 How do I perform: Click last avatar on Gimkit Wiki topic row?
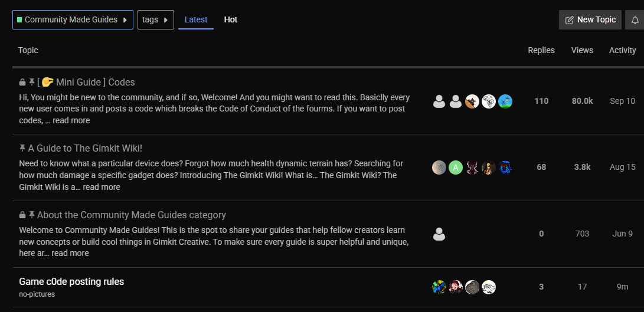click(505, 168)
